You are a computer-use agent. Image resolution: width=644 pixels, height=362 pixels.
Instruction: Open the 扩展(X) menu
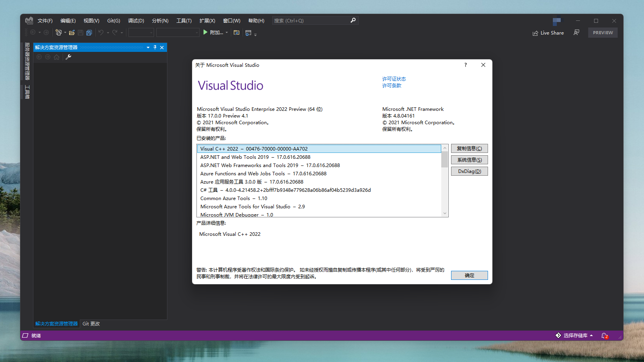(x=207, y=21)
